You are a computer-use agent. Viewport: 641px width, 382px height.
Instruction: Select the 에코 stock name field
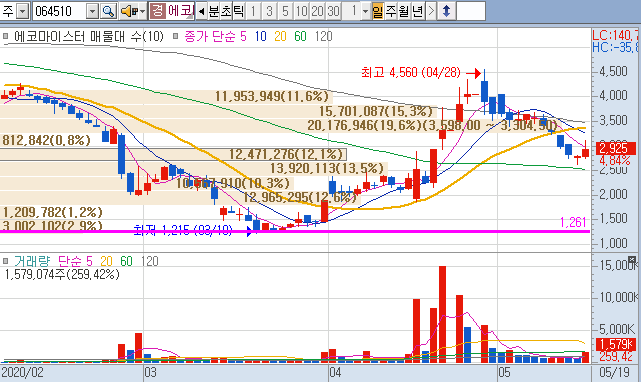179,11
